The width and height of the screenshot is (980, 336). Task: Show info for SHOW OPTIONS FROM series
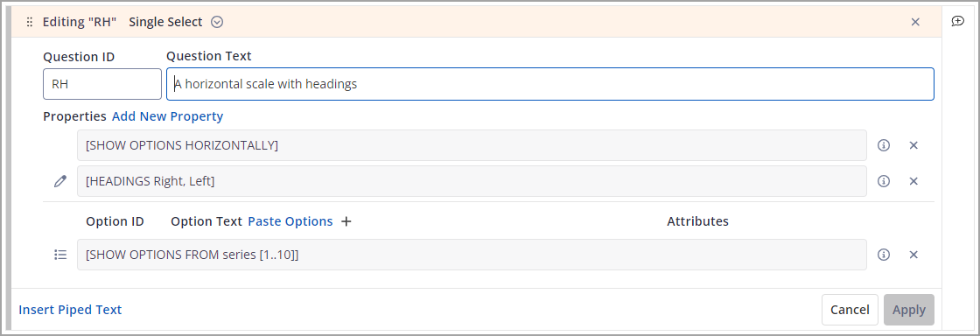click(883, 255)
